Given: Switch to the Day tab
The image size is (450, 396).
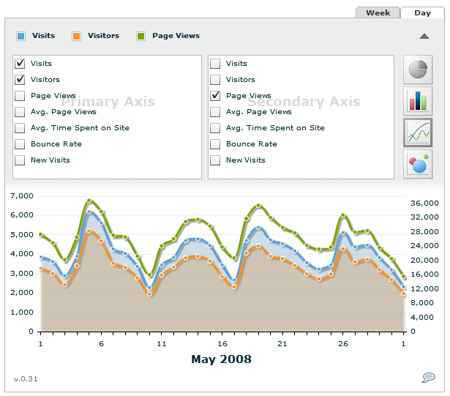Looking at the screenshot, I should [x=422, y=13].
